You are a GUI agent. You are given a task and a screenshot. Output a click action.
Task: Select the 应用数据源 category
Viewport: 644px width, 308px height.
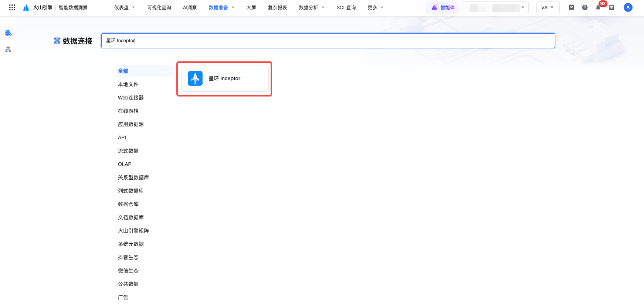tap(131, 124)
